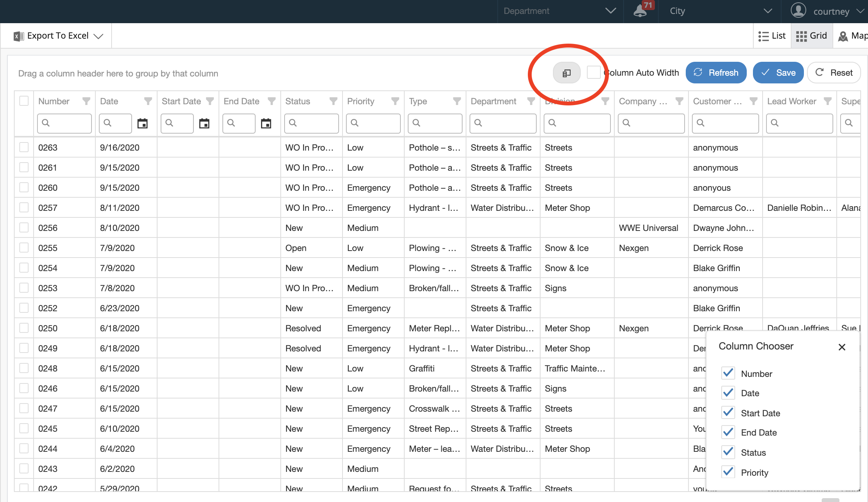This screenshot has width=868, height=502.
Task: Open the notifications bell dropdown
Action: [639, 11]
